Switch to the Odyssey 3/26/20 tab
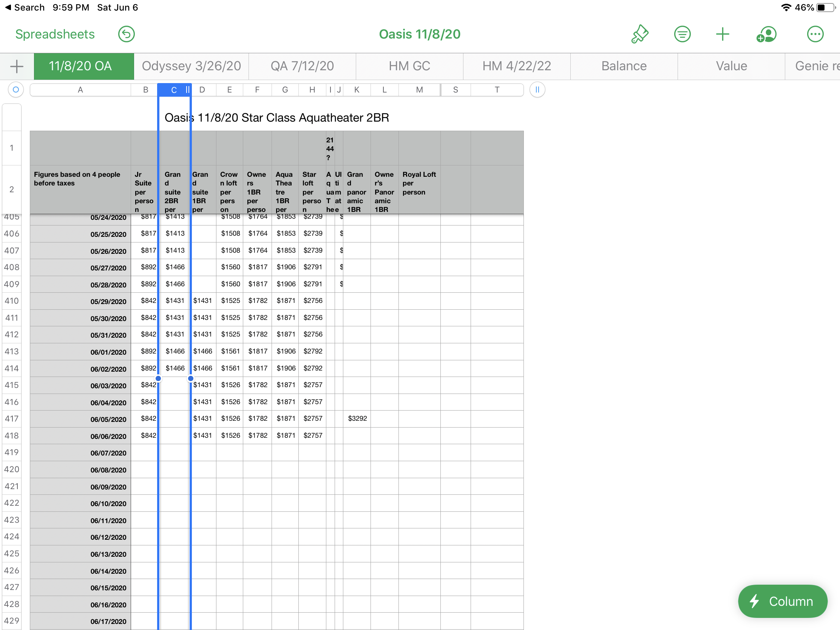 (x=191, y=66)
